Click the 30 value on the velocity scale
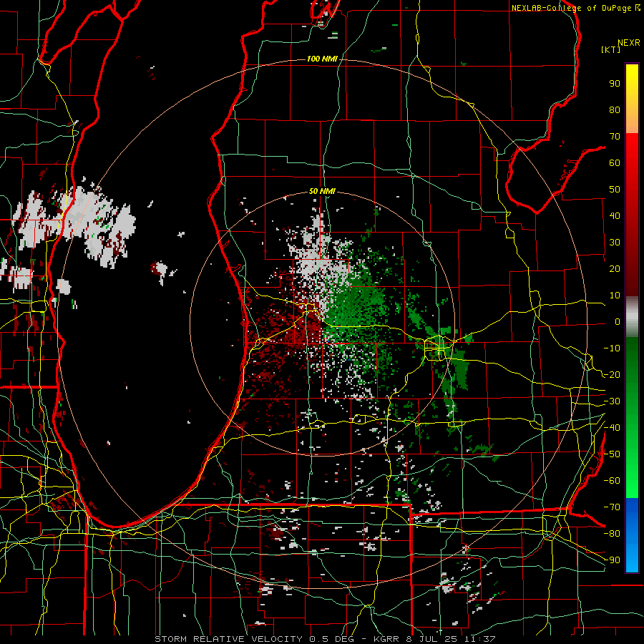The height and width of the screenshot is (644, 644). pyautogui.click(x=615, y=243)
